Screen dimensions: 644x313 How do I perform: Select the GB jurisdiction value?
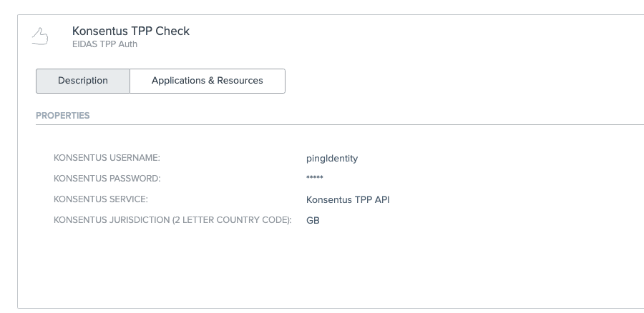(313, 221)
